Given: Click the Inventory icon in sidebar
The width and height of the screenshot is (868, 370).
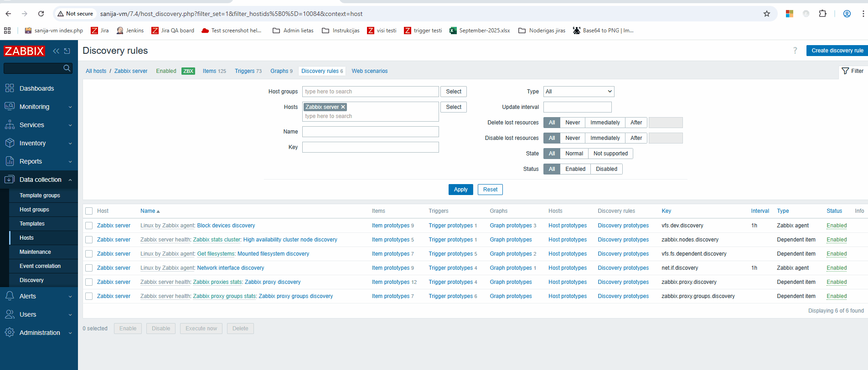Looking at the screenshot, I should 10,143.
